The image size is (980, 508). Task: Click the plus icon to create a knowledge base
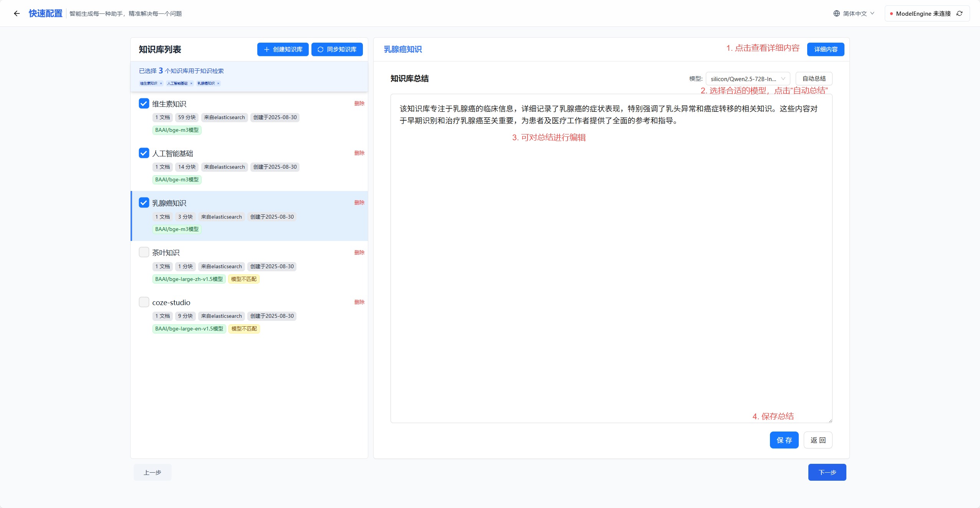267,49
